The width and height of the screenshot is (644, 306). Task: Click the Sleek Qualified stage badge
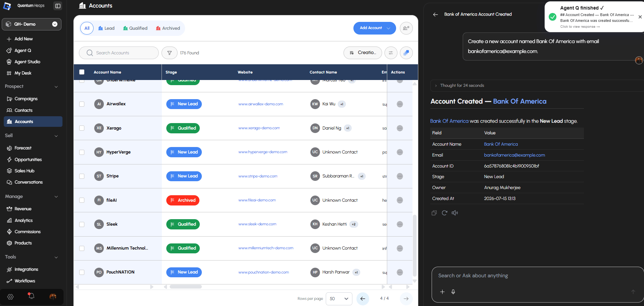(x=183, y=224)
